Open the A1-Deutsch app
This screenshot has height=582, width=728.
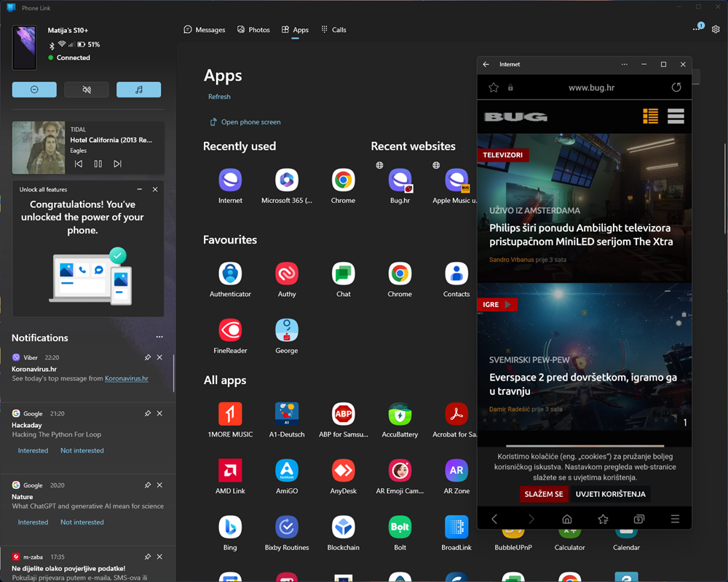click(x=286, y=414)
